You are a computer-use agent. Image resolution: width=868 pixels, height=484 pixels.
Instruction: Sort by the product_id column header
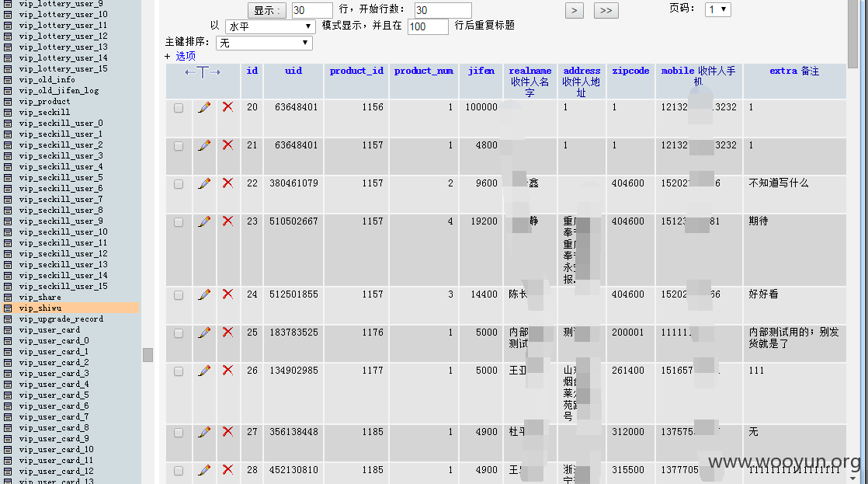[x=356, y=71]
